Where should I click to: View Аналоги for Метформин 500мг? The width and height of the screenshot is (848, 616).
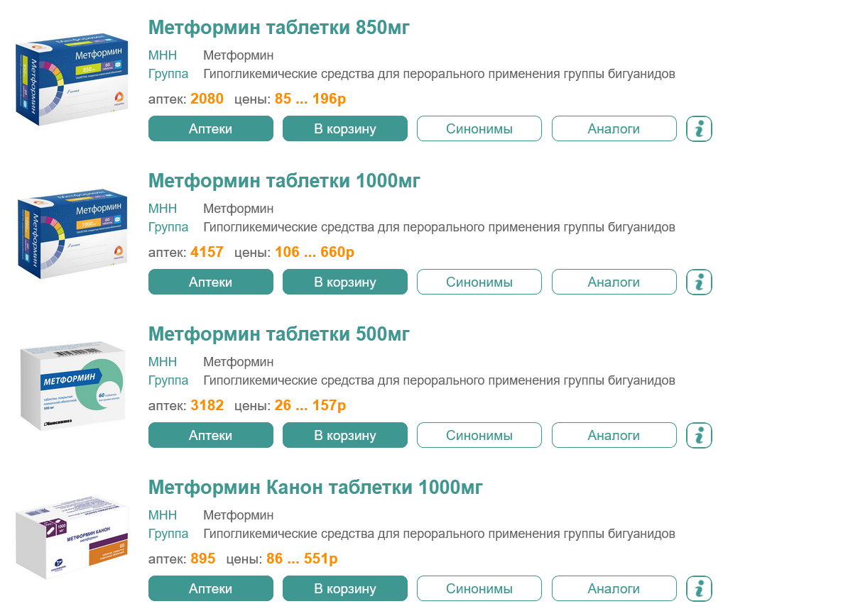pyautogui.click(x=614, y=436)
